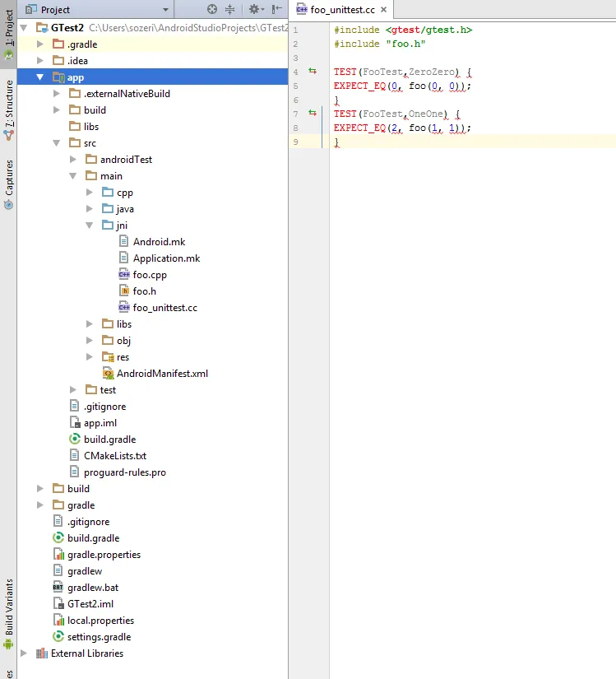Expand the obj folder
The height and width of the screenshot is (679, 616).
click(x=90, y=341)
